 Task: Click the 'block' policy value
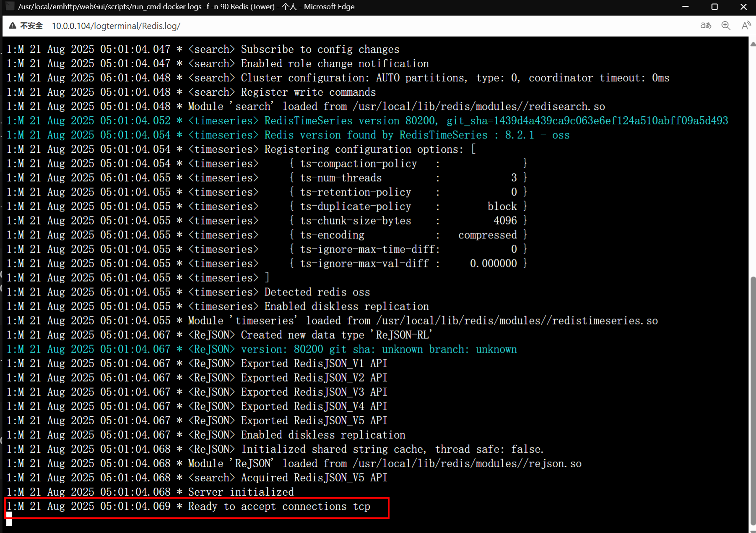coord(502,206)
